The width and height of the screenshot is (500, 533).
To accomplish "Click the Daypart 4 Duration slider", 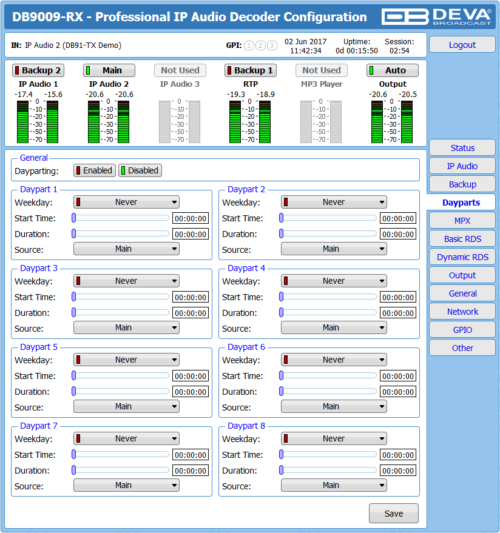I will pos(328,312).
